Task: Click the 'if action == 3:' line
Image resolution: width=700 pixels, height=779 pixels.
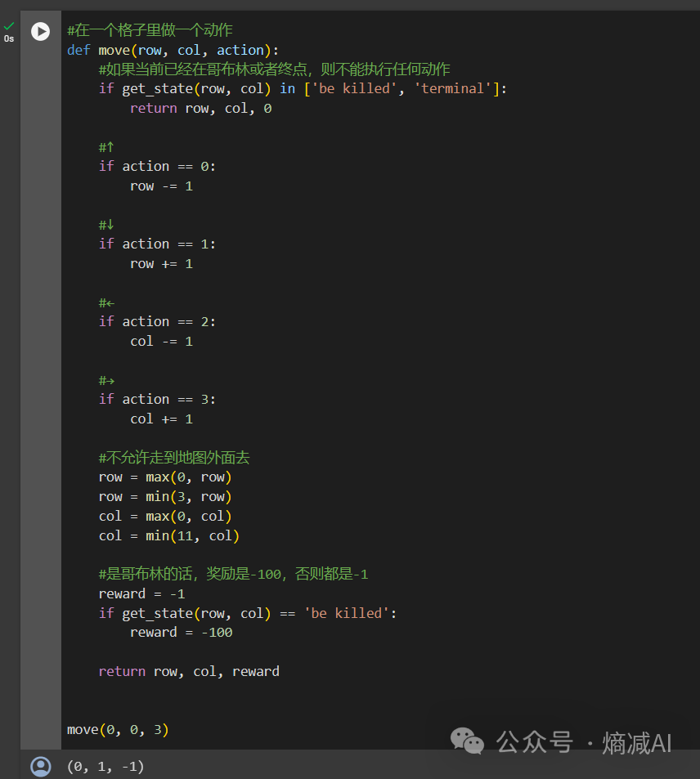Action: [157, 400]
